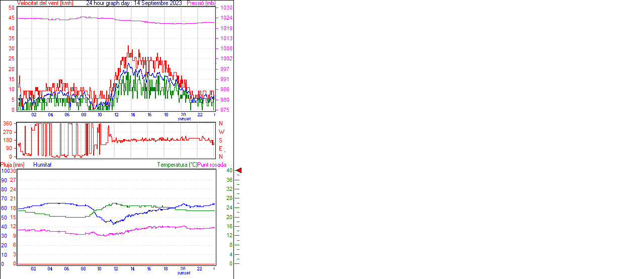Click the red triangle marker at 40
The width and height of the screenshot is (644, 279).
pos(239,171)
